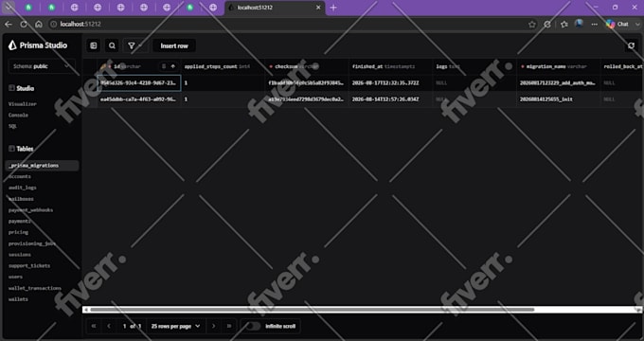The width and height of the screenshot is (644, 341).
Task: Select the 2026-08-17T12:32:35.372Z finished_at cell
Action: point(390,82)
